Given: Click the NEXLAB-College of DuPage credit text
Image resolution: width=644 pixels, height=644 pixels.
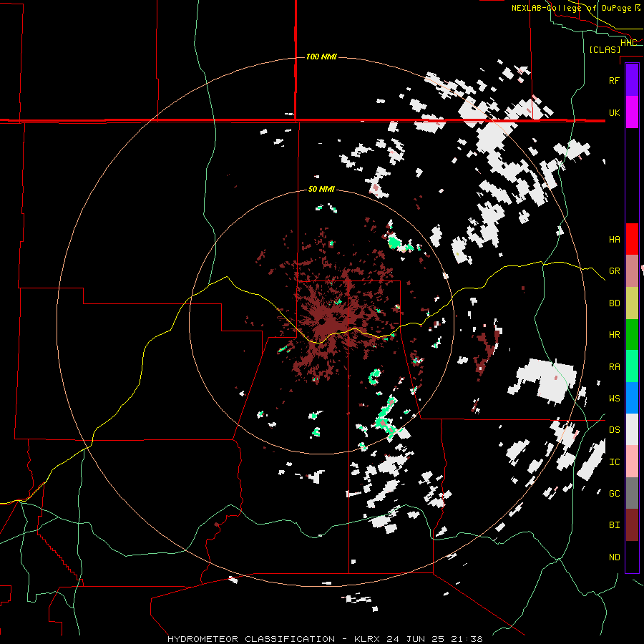Looking at the screenshot, I should [x=572, y=8].
